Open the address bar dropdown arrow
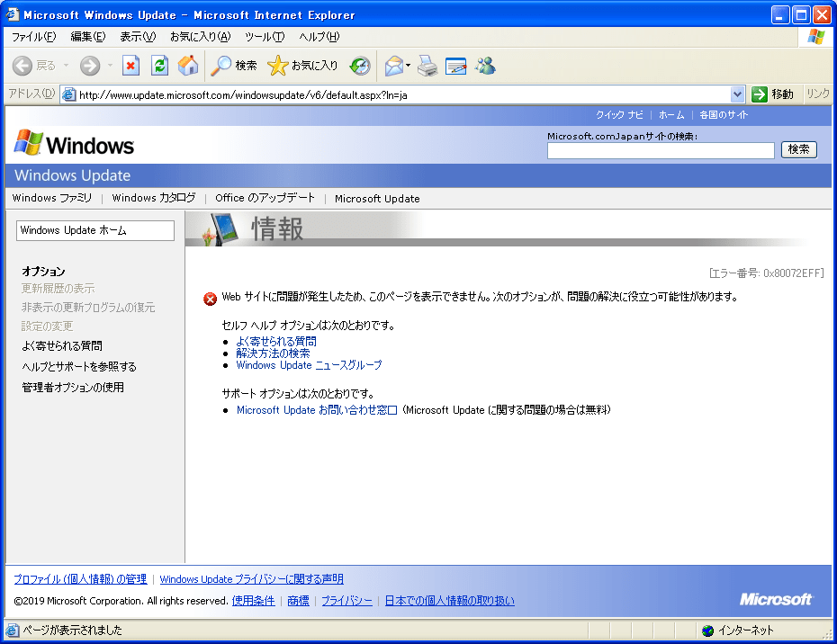This screenshot has height=644, width=837. [737, 94]
